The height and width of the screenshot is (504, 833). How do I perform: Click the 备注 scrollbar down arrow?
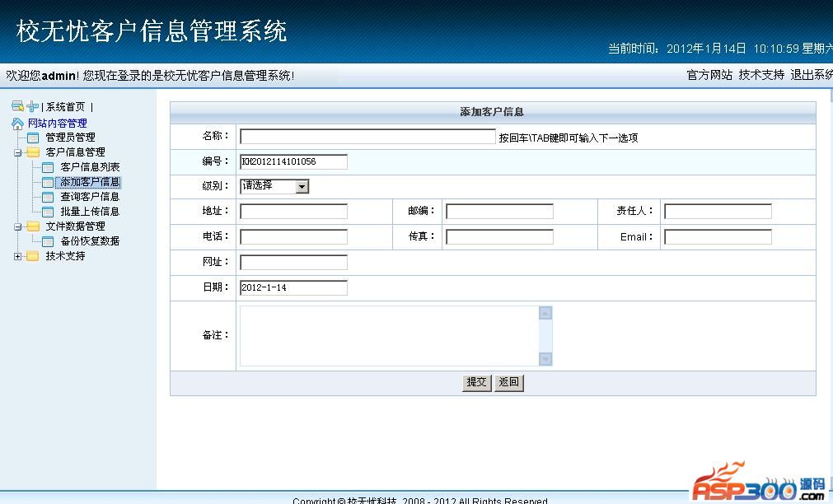(545, 359)
